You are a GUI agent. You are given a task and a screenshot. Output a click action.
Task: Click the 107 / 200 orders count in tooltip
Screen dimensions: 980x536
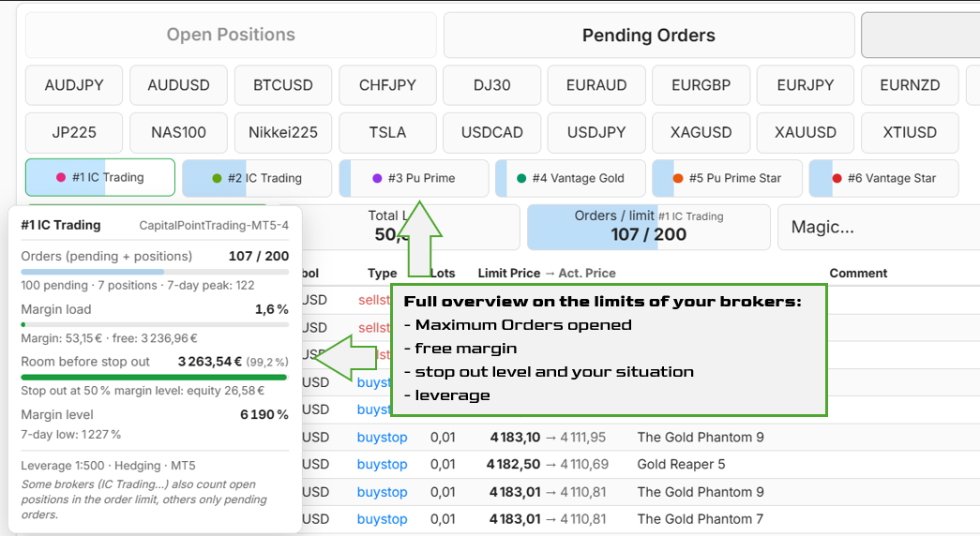point(259,256)
